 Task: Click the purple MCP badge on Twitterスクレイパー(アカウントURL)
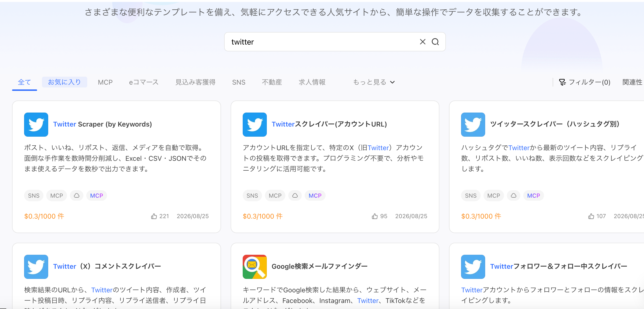click(x=315, y=195)
